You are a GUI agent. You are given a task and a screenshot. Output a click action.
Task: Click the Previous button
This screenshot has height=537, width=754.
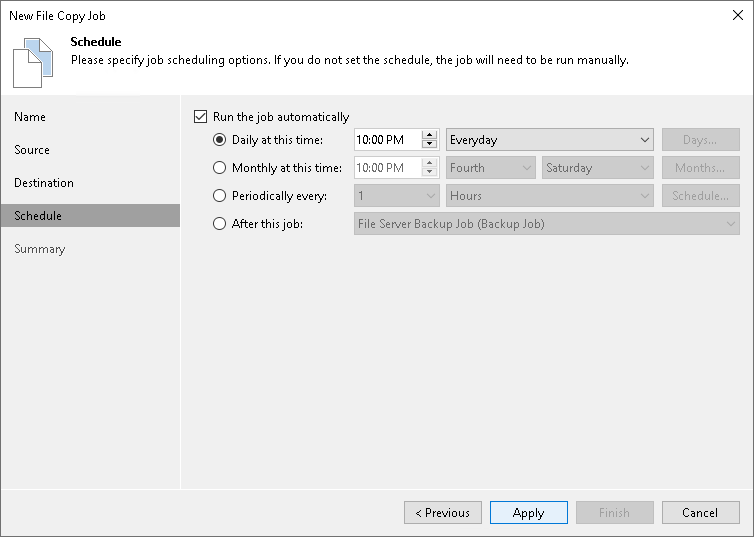[x=443, y=512]
